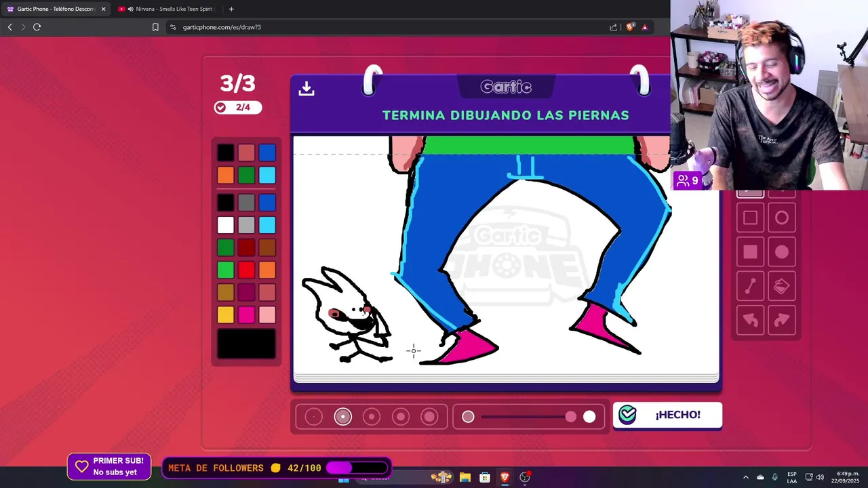Screen dimensions: 868x488
Task: Click the Brave browser taskbar icon
Action: click(505, 477)
